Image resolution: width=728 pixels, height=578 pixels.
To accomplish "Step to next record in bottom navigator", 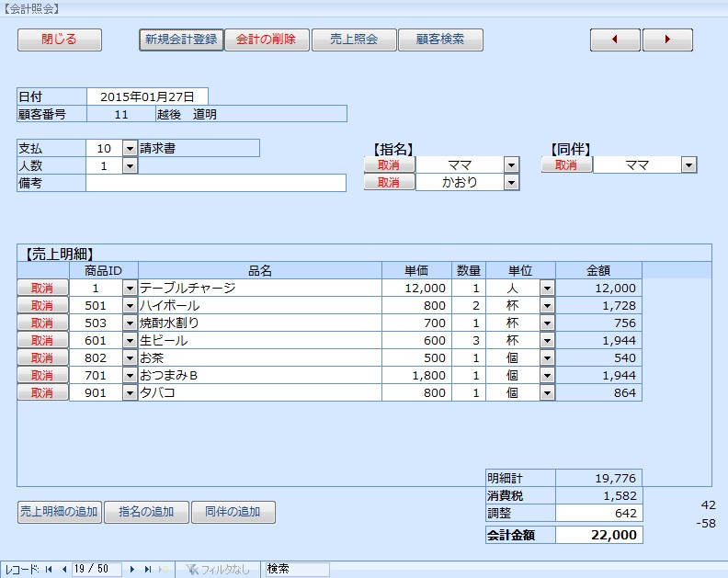I will point(132,570).
